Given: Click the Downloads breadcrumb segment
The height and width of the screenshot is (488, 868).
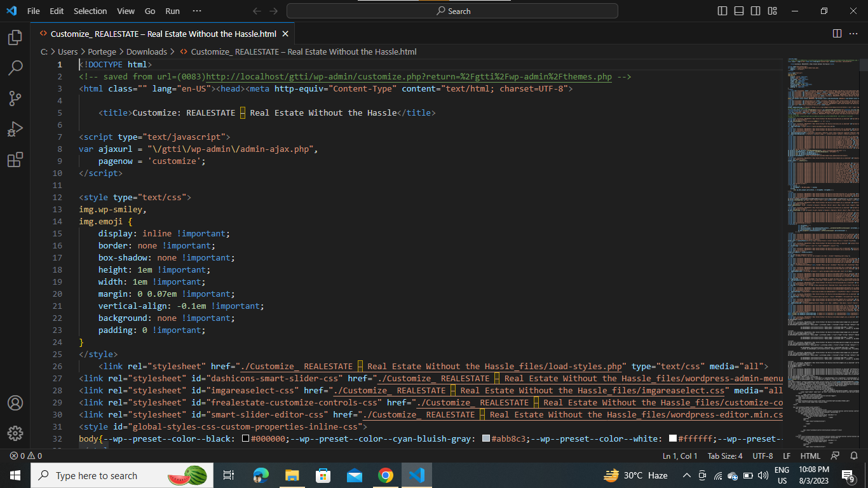Looking at the screenshot, I should [146, 51].
